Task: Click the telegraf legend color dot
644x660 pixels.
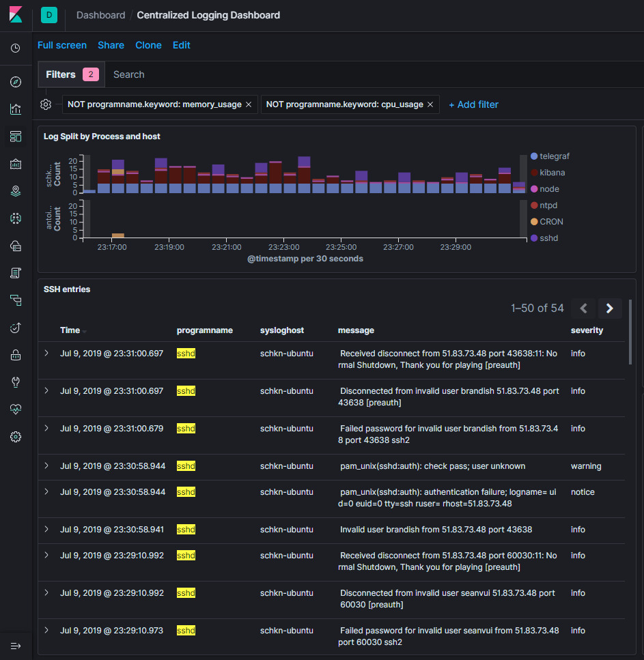Action: pyautogui.click(x=534, y=156)
